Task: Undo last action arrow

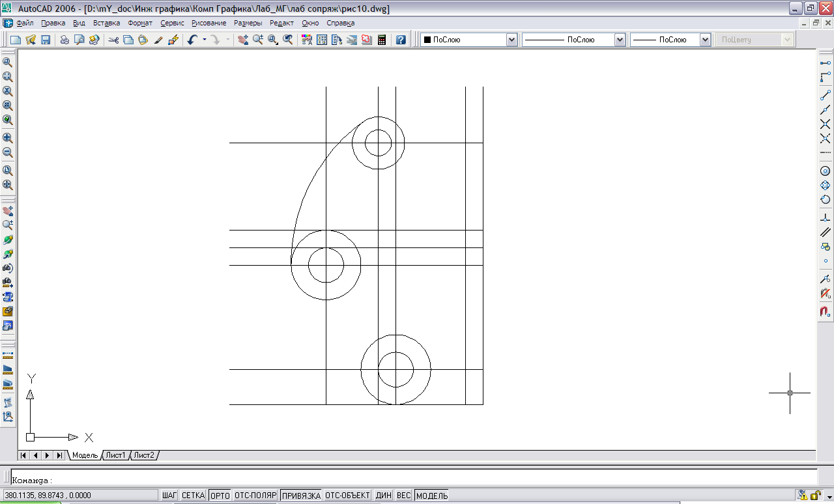Action: [192, 40]
